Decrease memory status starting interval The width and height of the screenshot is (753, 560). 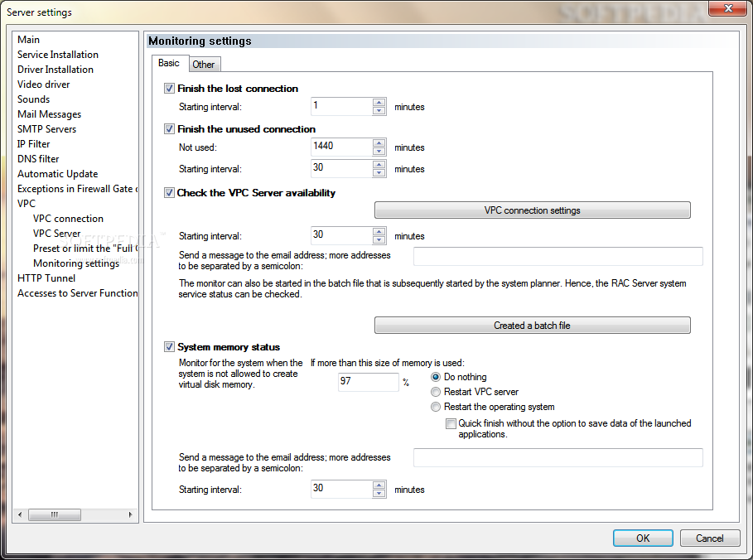pos(379,493)
